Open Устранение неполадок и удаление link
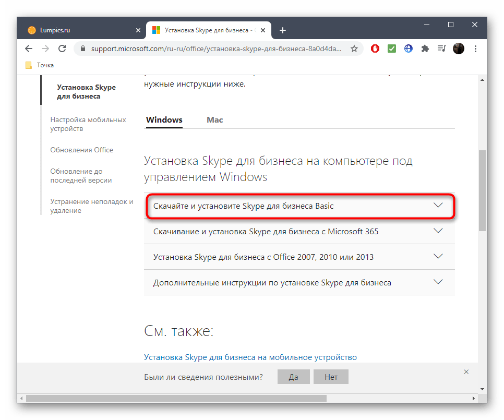This screenshot has width=504, height=420. (x=92, y=206)
